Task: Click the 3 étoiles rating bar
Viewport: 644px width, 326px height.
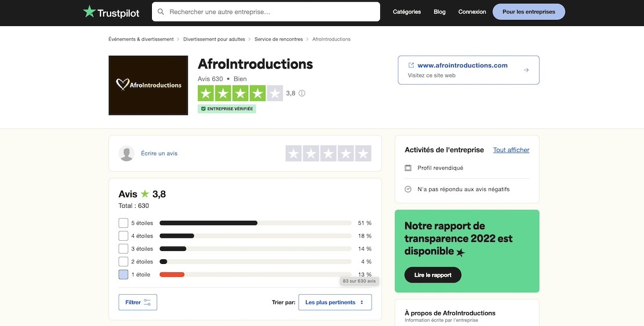Action: tap(256, 249)
